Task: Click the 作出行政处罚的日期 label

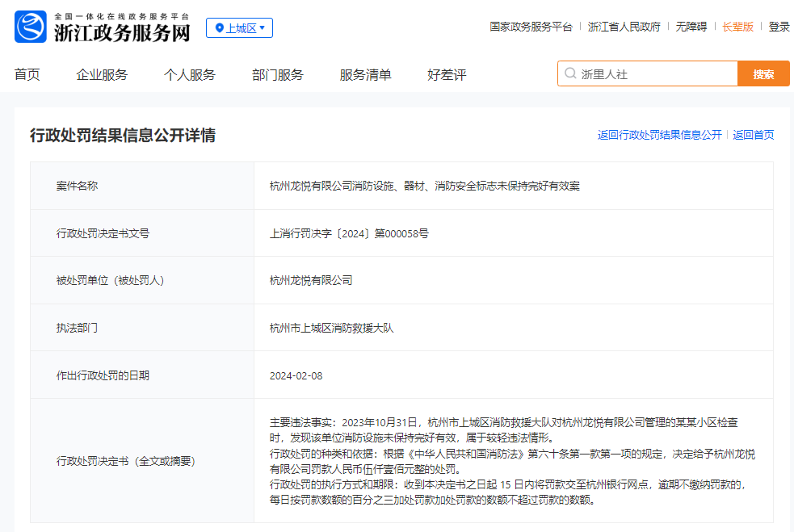Action: pos(103,375)
